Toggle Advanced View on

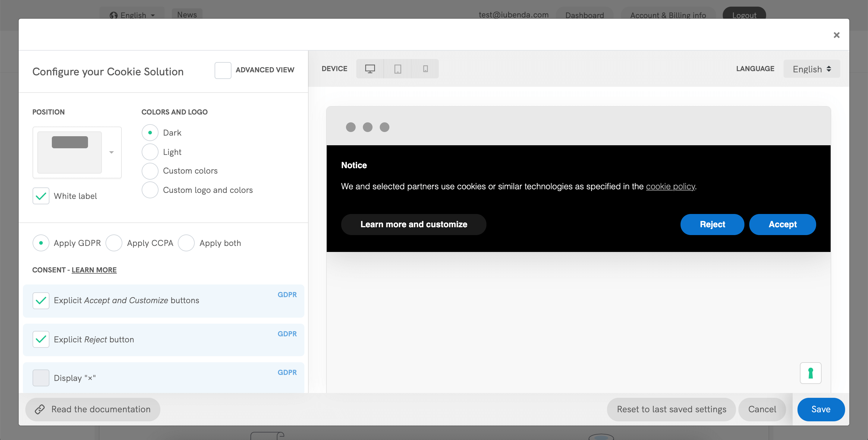point(223,70)
